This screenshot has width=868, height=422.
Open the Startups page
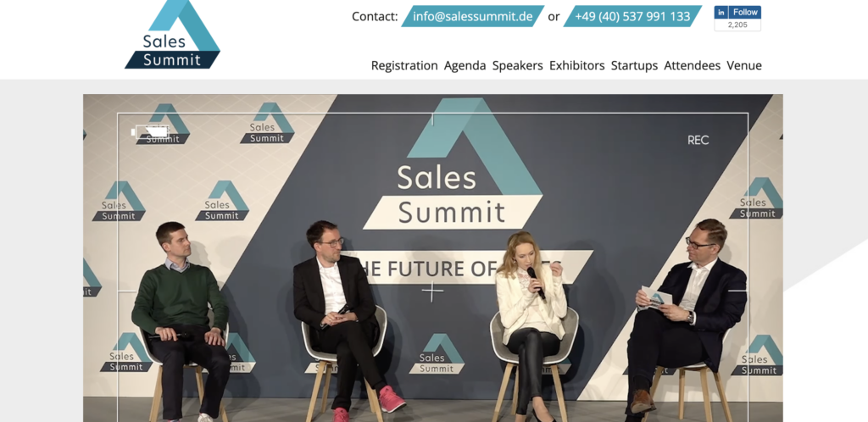pyautogui.click(x=634, y=65)
